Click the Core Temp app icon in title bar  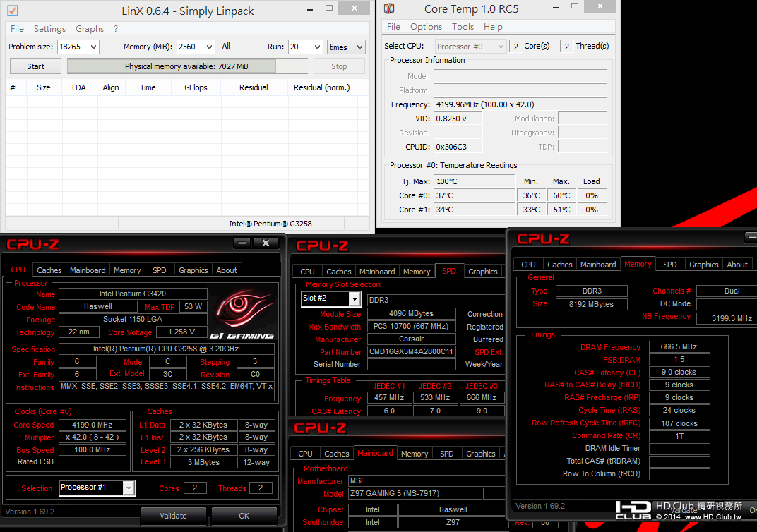click(388, 8)
